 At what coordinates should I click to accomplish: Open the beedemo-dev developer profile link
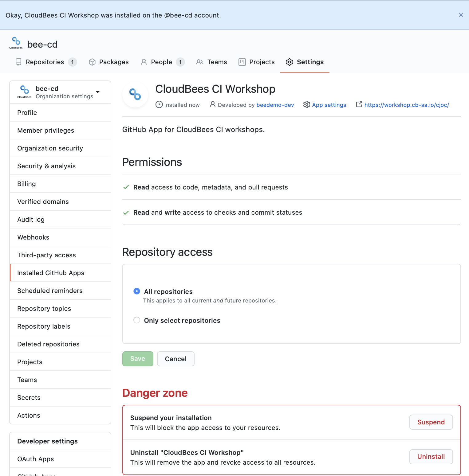tap(275, 105)
